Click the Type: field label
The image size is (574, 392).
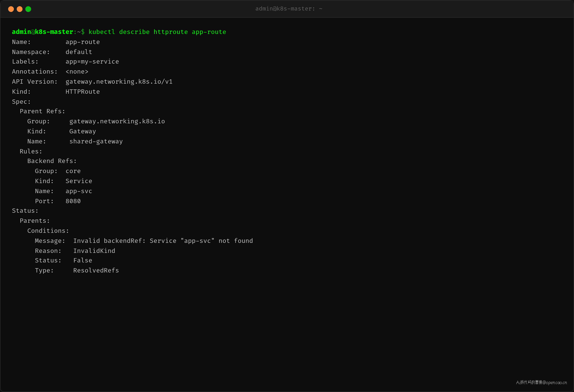(x=44, y=271)
